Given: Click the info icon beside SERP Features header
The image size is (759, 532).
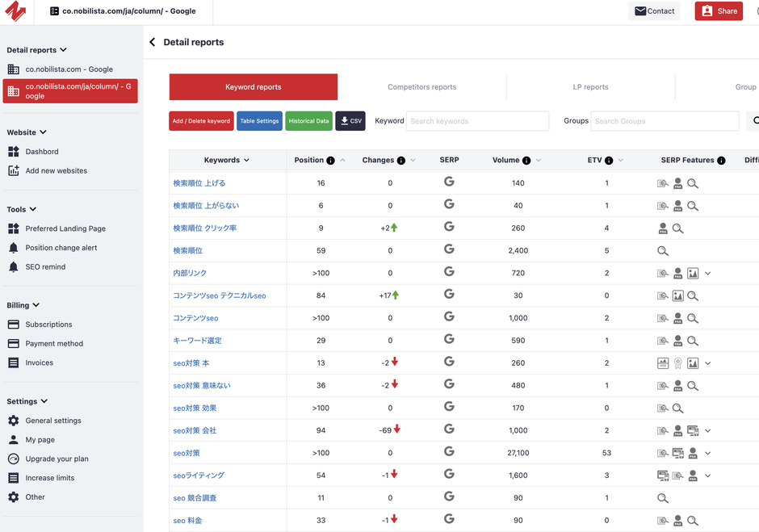Looking at the screenshot, I should pyautogui.click(x=721, y=161).
